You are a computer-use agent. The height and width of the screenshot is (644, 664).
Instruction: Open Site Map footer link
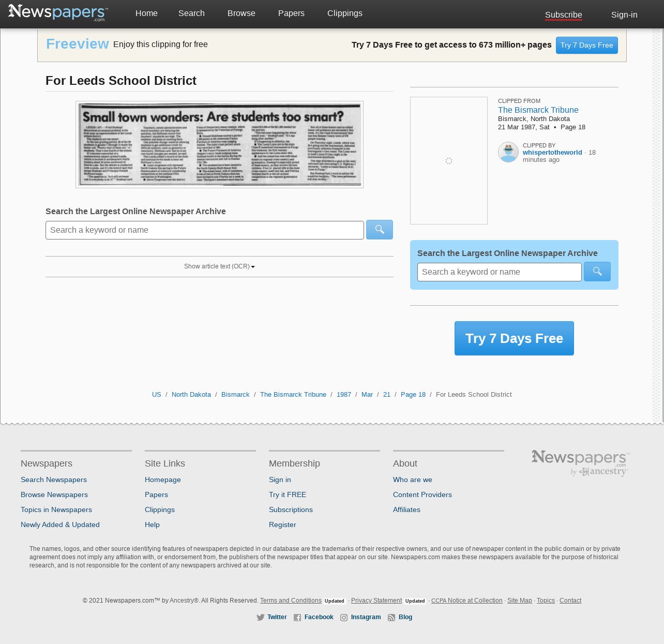click(x=520, y=601)
